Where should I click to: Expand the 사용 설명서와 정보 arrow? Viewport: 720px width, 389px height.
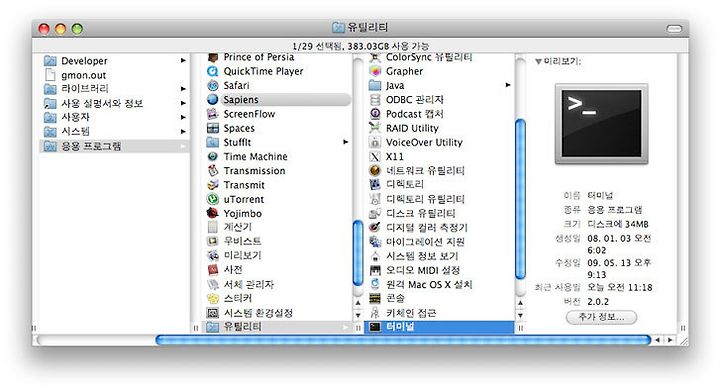(183, 103)
